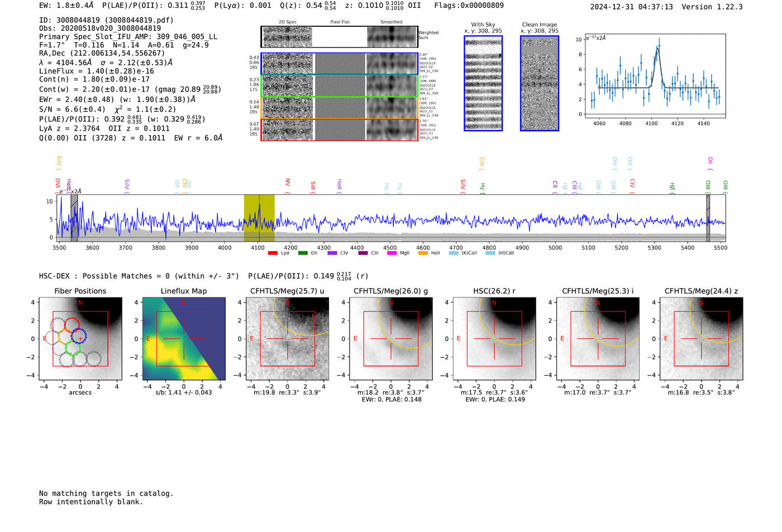Click the 'Smoothed' column header
This screenshot has height=532, width=782.
(391, 22)
